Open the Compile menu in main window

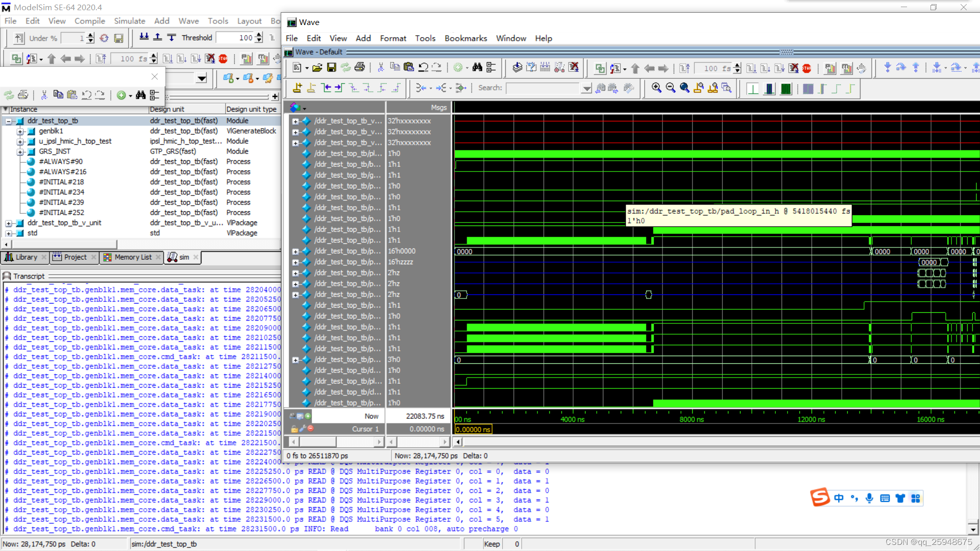(90, 21)
